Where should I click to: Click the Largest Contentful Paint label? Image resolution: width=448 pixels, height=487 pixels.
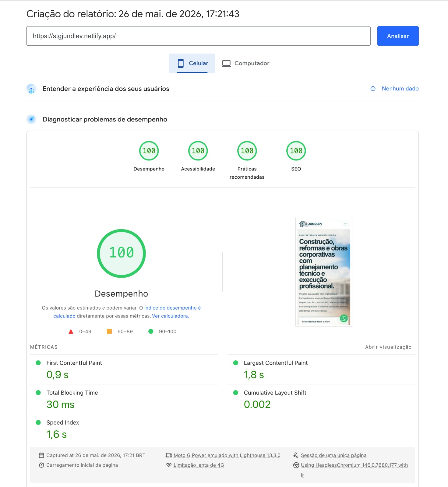276,363
